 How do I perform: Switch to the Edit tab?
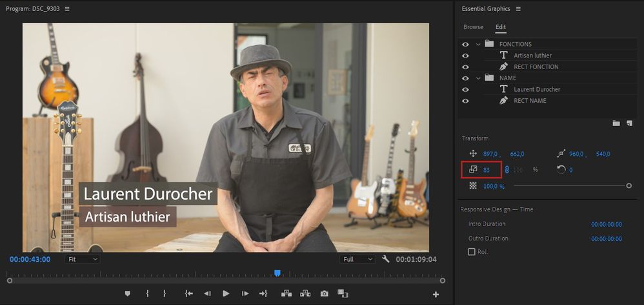pyautogui.click(x=501, y=26)
